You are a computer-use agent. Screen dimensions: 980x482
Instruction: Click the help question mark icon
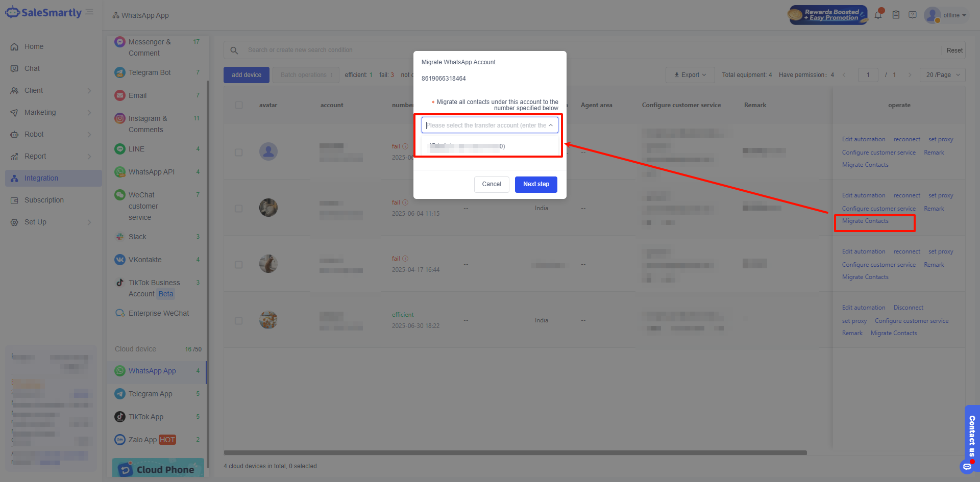tap(913, 15)
